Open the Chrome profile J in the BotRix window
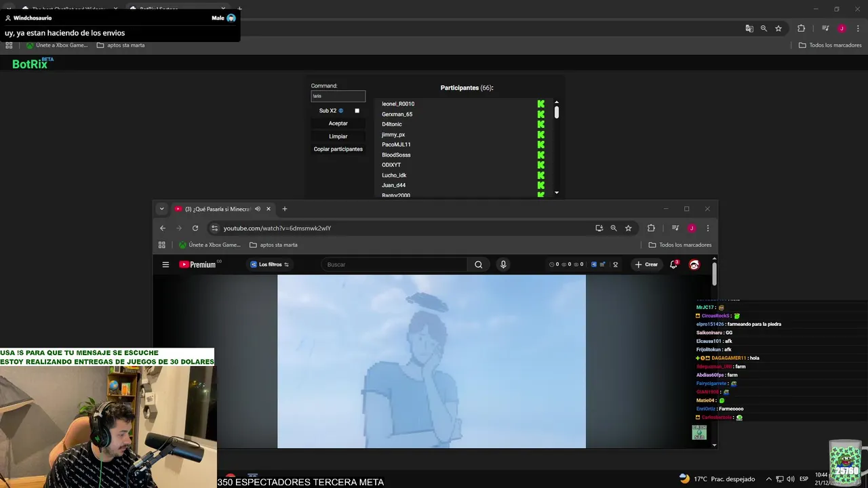 tap(842, 28)
